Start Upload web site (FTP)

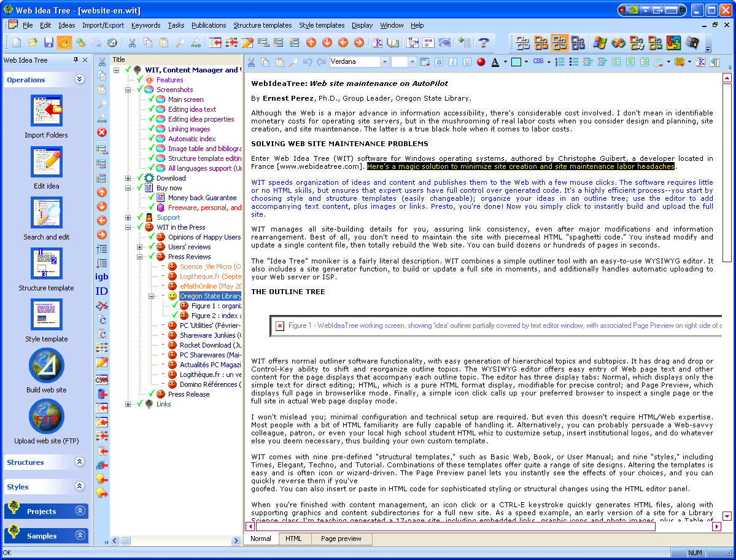pyautogui.click(x=46, y=416)
